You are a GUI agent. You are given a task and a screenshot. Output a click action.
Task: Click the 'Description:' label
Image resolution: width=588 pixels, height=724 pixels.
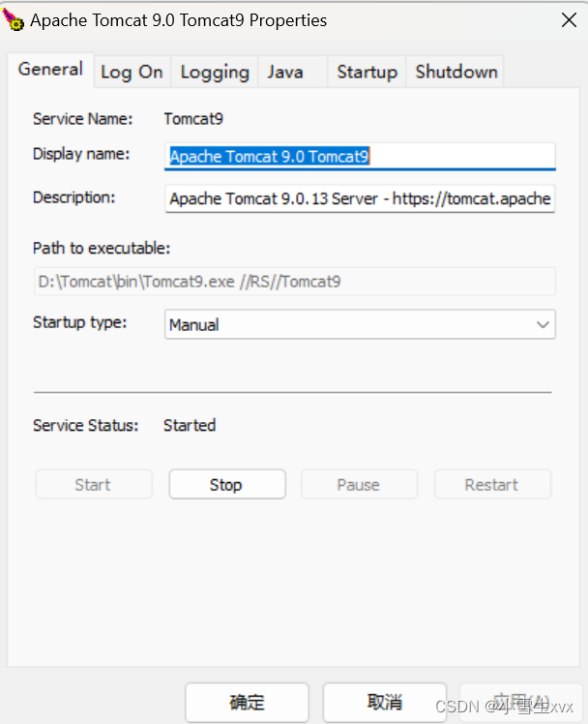[73, 197]
